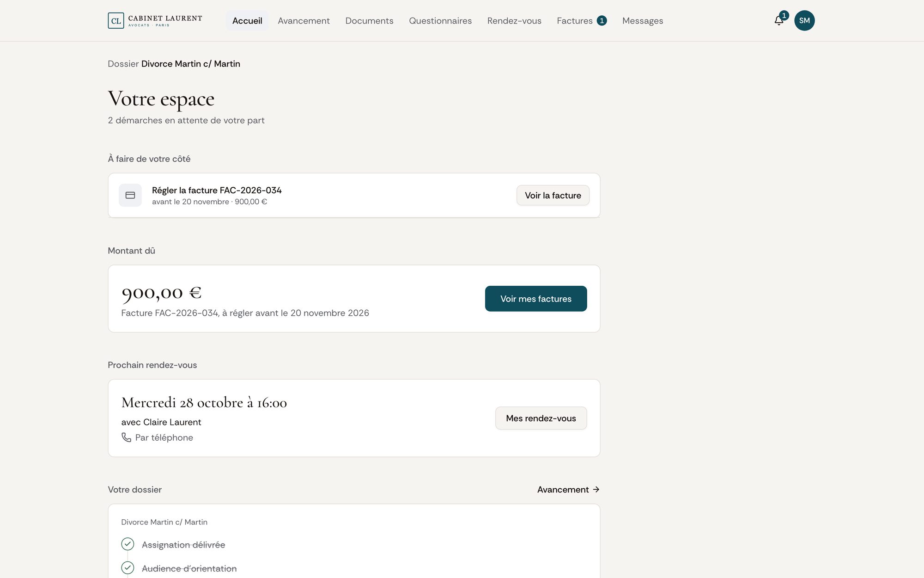The height and width of the screenshot is (578, 924).
Task: Click the avec Claire Laurent text
Action: (161, 422)
